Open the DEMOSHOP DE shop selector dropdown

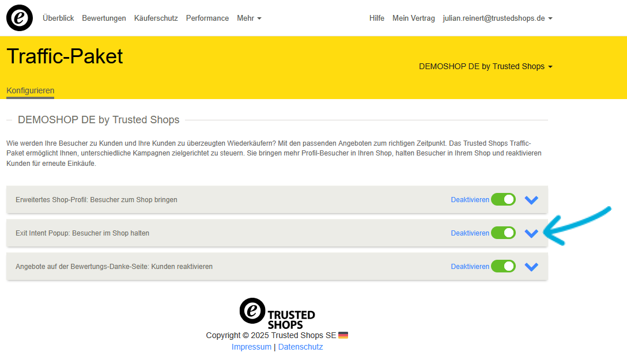pyautogui.click(x=486, y=66)
